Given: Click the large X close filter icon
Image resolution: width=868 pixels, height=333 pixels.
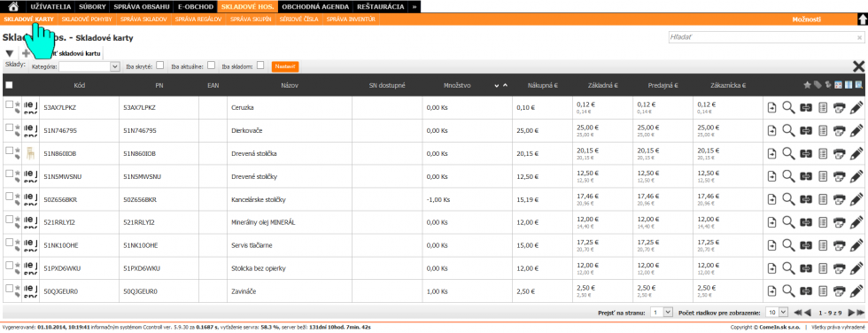Looking at the screenshot, I should (x=858, y=66).
